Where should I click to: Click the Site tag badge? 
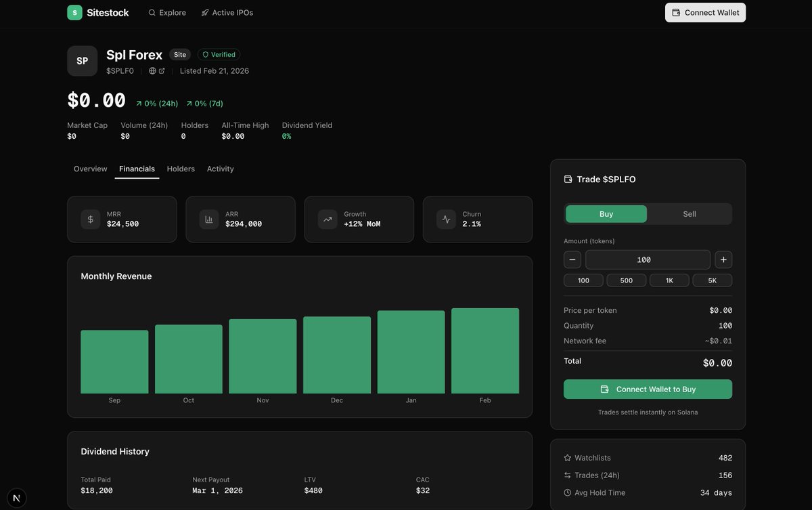(179, 55)
